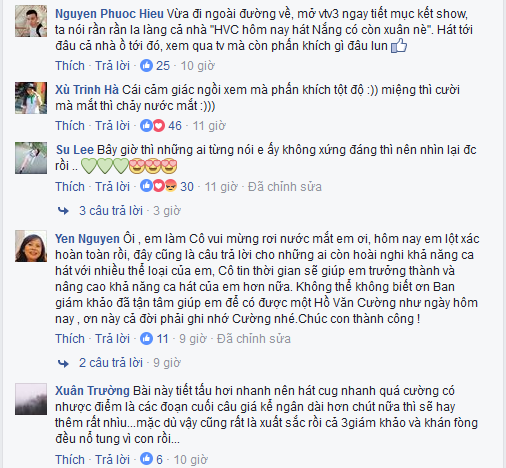Viewport: 506px width, 468px height.
Task: Click '10 giờ' timestamp on Xuân Trường's comment
Action: [x=190, y=459]
